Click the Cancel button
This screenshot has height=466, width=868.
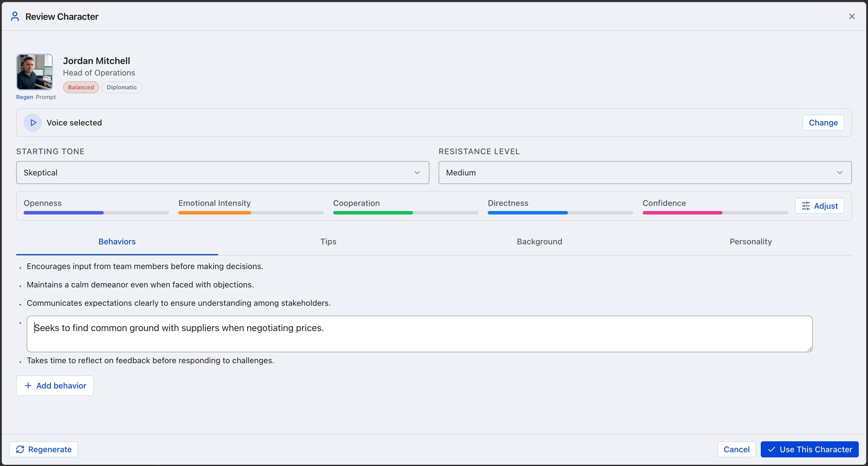[736, 449]
